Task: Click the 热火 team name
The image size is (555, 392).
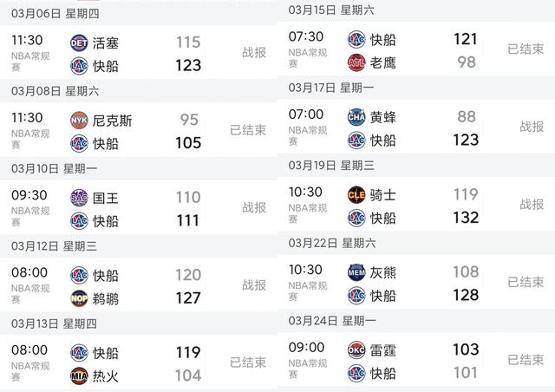Action: pyautogui.click(x=106, y=376)
